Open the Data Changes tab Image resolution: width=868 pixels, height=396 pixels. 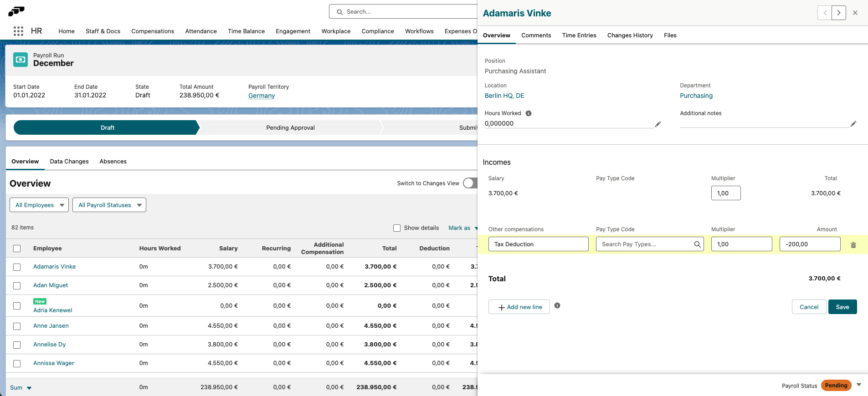tap(69, 162)
